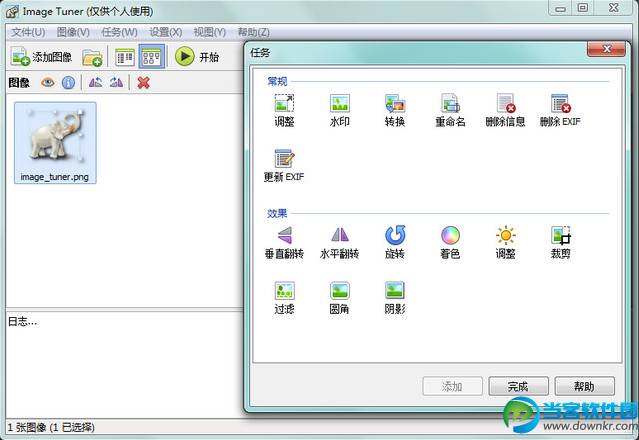Choose the sun 调整 adjust effect under 效果

click(505, 243)
